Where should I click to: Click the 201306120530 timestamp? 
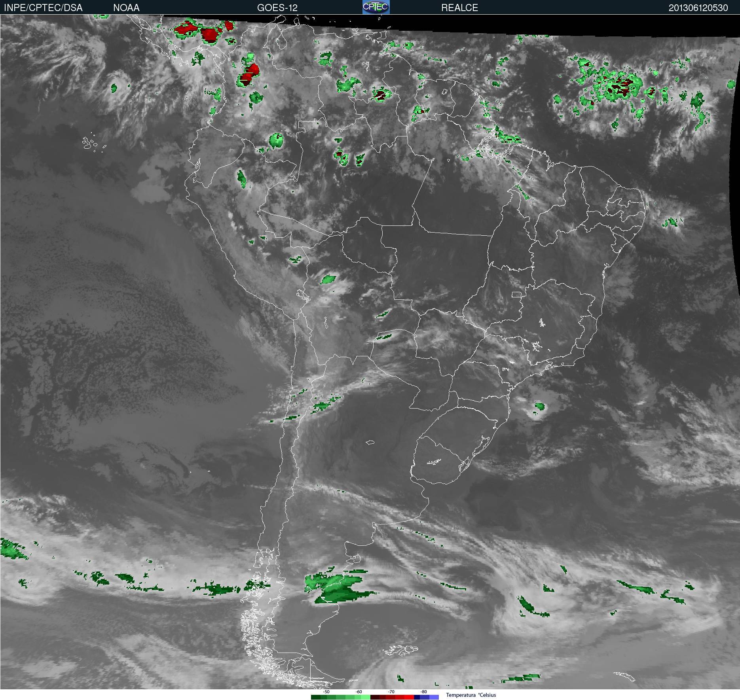[698, 8]
